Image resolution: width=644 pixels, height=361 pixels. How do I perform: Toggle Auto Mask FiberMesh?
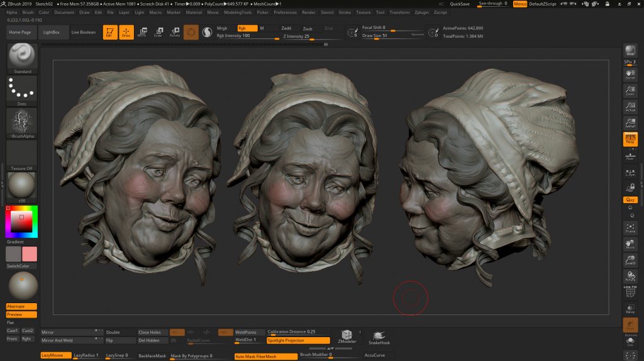click(x=266, y=357)
